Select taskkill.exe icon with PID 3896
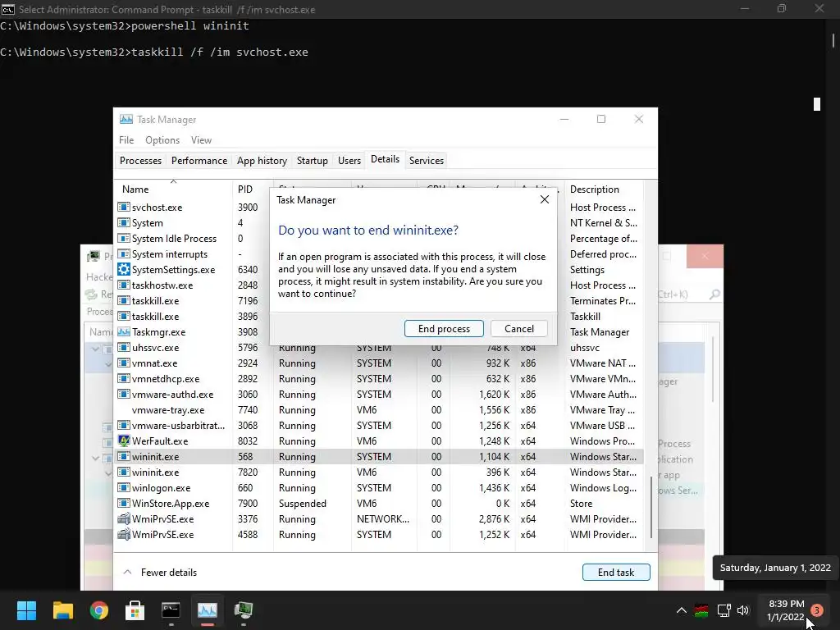Screen dimensions: 840x630 (124, 316)
